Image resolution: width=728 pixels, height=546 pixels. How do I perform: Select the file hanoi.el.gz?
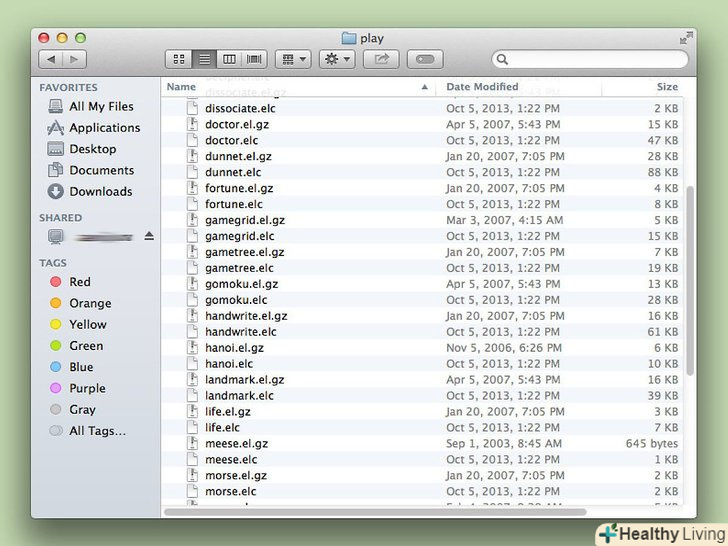[234, 348]
